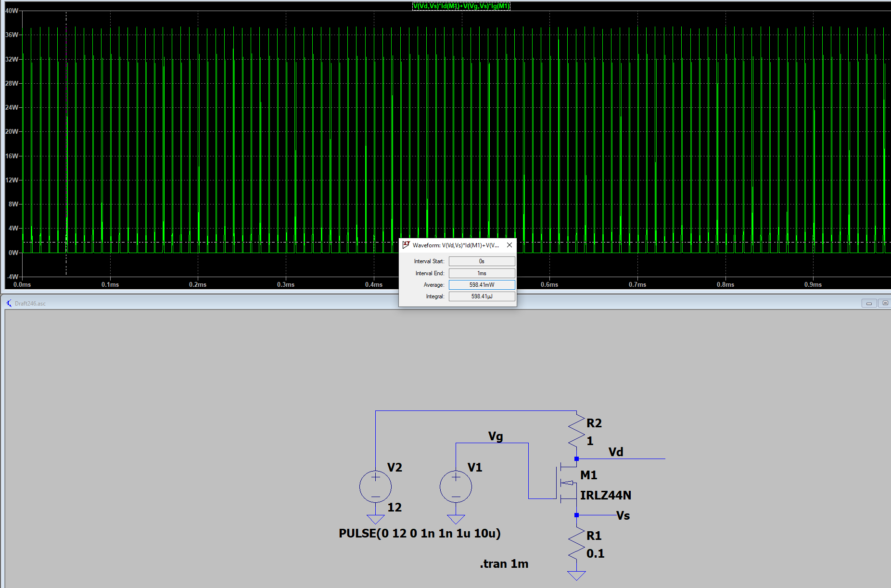Image resolution: width=891 pixels, height=588 pixels.
Task: Click the R1 component name label
Action: pos(594,536)
